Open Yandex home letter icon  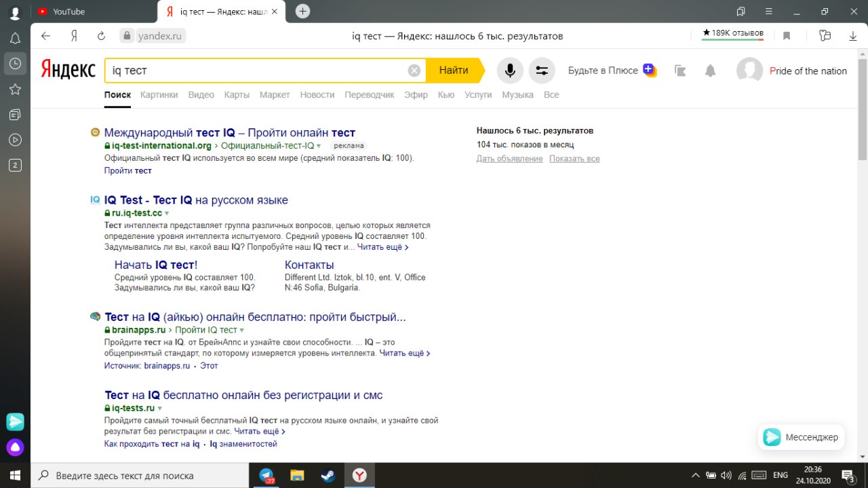point(74,36)
